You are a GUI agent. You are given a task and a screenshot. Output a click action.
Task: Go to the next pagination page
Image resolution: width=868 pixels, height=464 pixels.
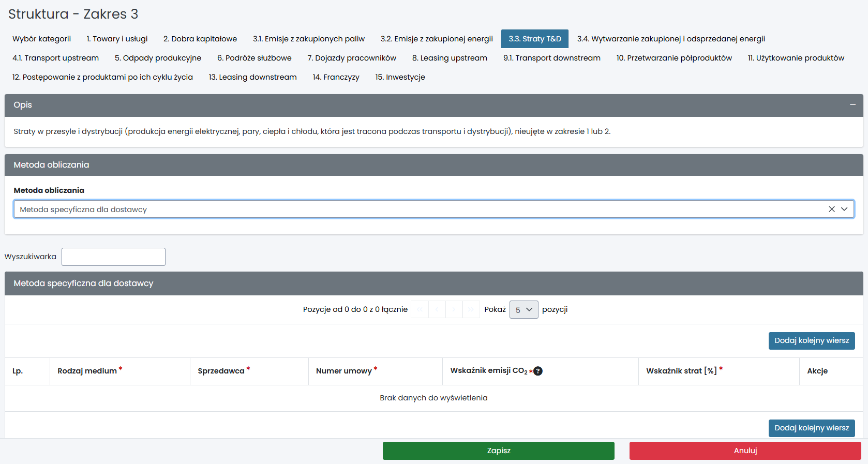(x=454, y=309)
